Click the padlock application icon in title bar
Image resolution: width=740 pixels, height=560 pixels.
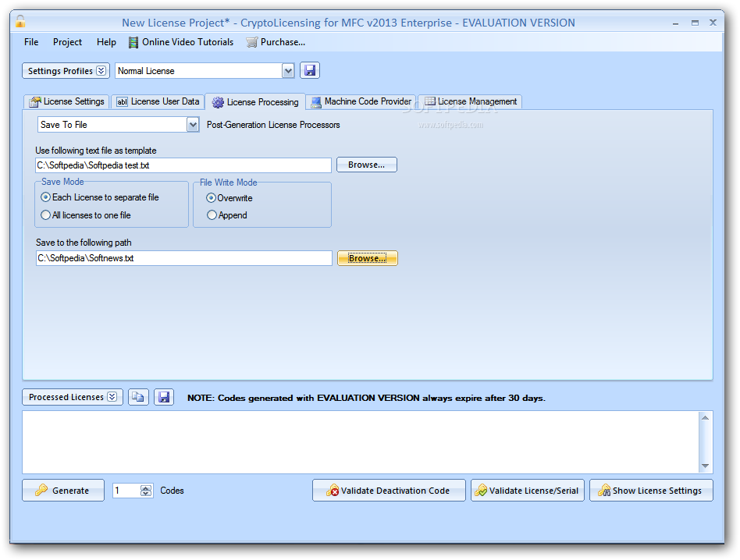tap(20, 21)
